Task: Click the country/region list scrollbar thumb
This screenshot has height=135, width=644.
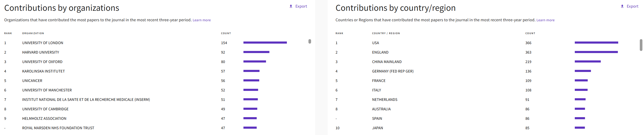Action: (641, 45)
